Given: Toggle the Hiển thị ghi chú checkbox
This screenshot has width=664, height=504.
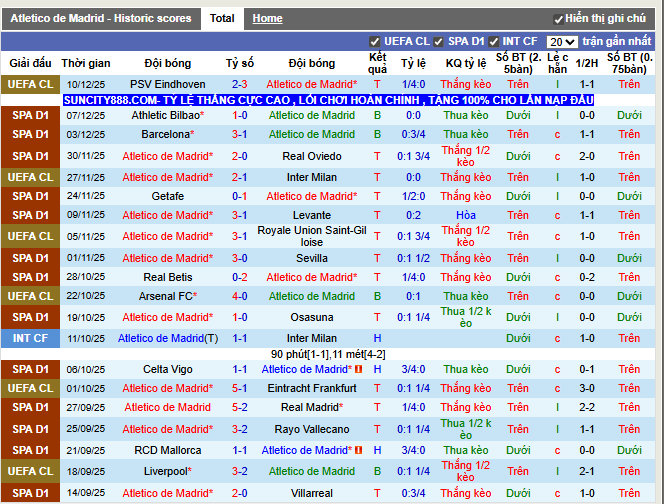Looking at the screenshot, I should (558, 19).
